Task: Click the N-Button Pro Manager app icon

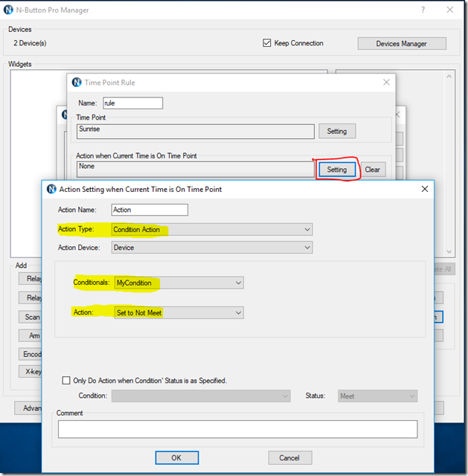Action: (8, 10)
